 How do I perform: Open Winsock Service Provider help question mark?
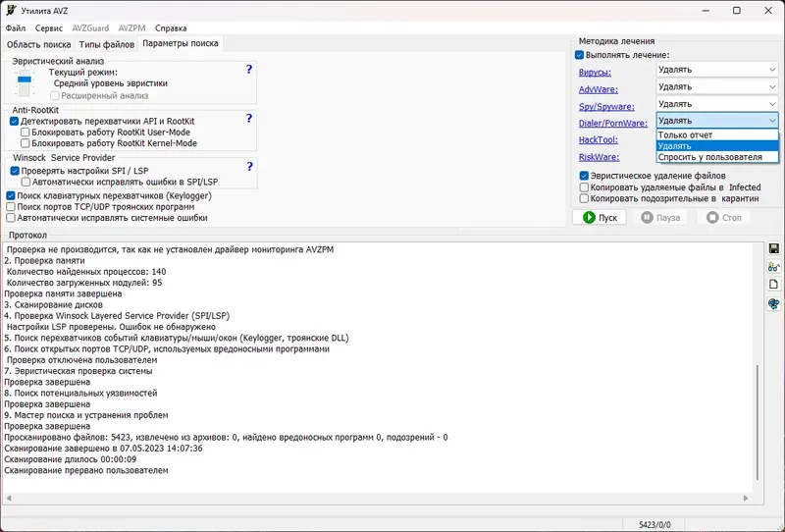coord(249,166)
